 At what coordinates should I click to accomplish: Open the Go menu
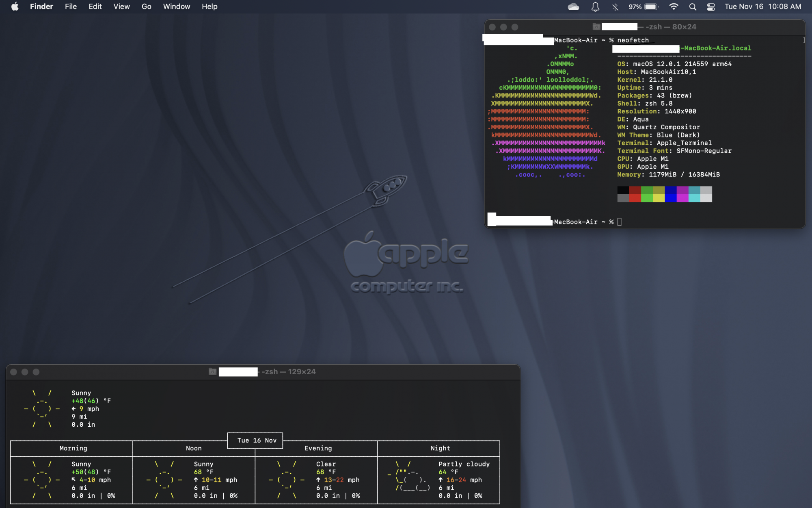146,7
